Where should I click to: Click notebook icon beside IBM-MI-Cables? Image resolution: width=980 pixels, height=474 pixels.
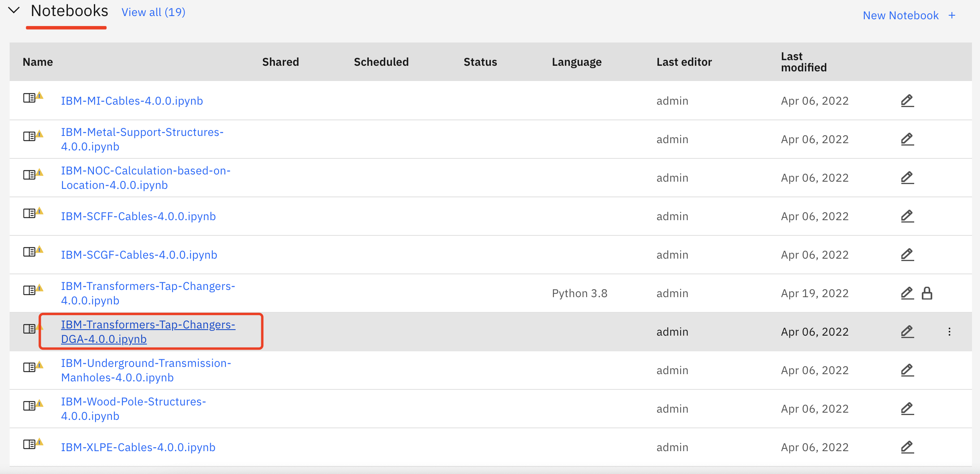pos(30,98)
